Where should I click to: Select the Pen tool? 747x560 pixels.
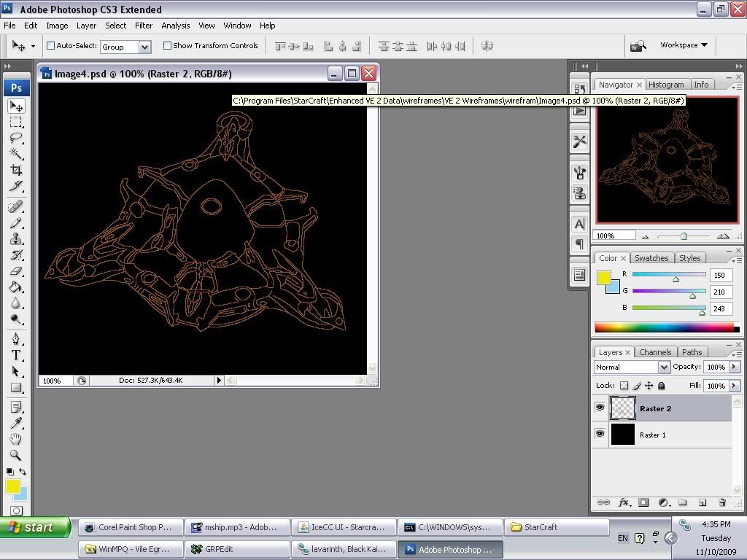coord(16,339)
